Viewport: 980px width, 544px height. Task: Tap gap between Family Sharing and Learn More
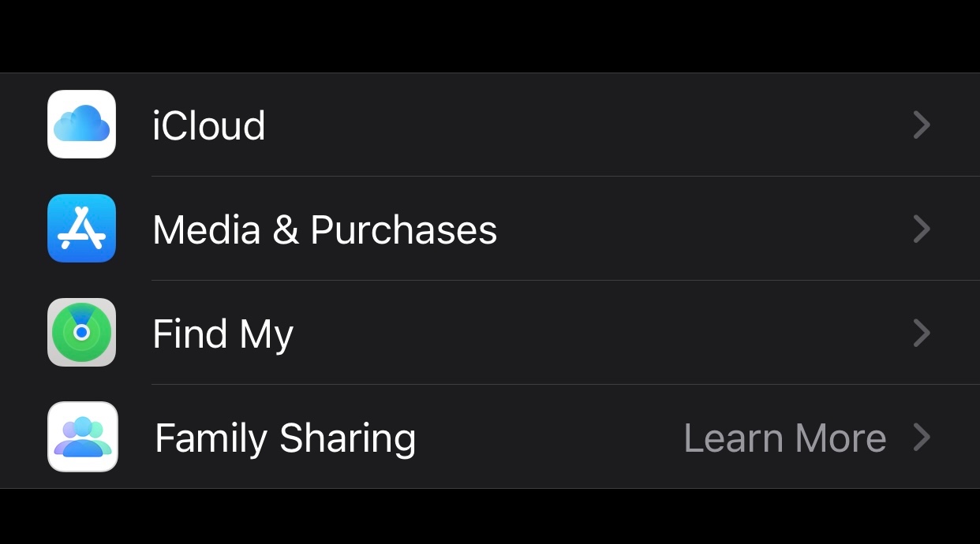tap(549, 437)
